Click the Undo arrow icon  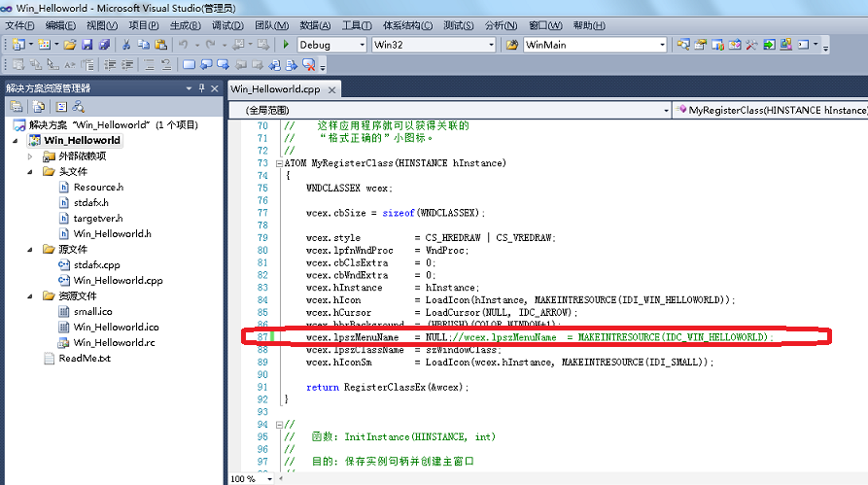coord(184,45)
